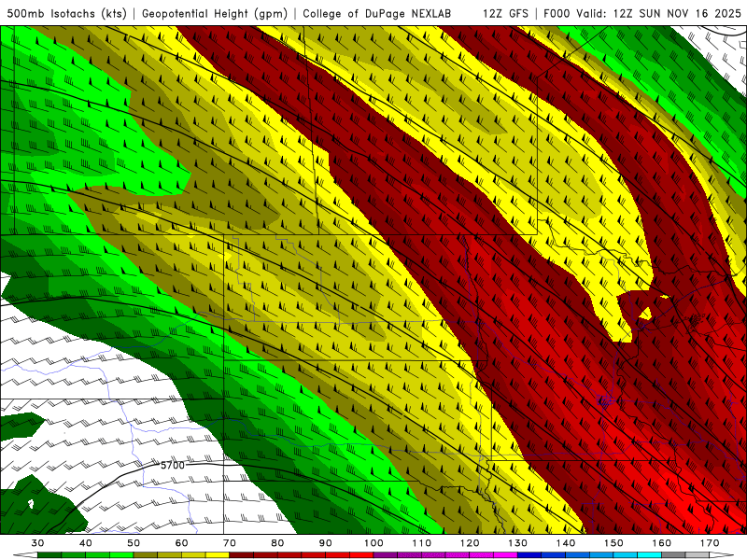The width and height of the screenshot is (747, 560).
Task: Click the 100 value on the color scale
Action: click(373, 543)
